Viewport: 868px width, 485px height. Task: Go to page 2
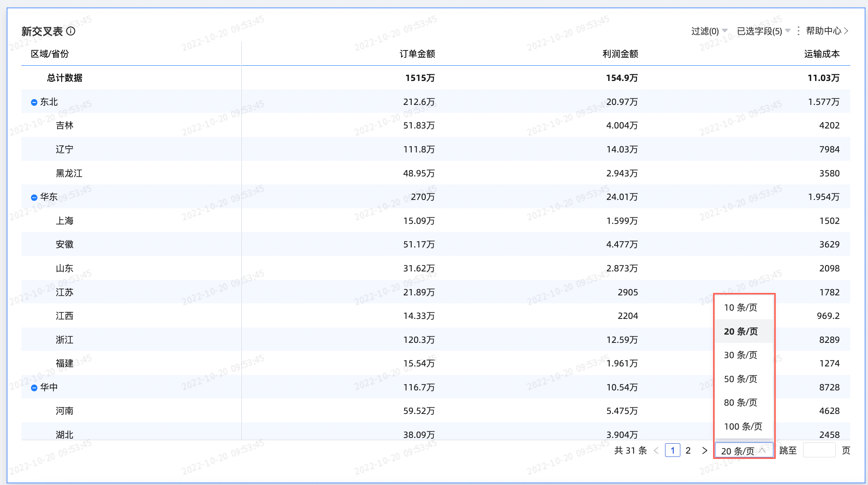pos(688,450)
